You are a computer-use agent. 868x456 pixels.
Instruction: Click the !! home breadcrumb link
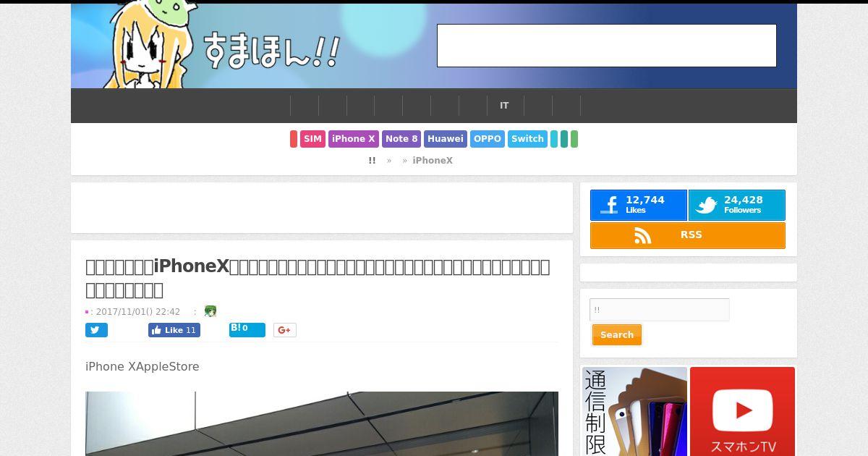click(372, 161)
